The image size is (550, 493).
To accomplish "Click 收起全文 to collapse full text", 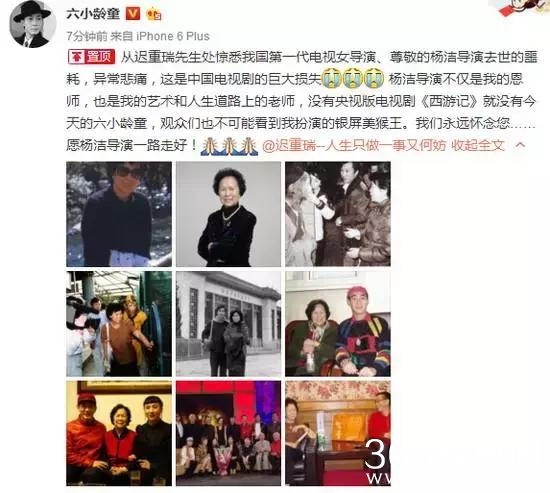I will coord(478,145).
